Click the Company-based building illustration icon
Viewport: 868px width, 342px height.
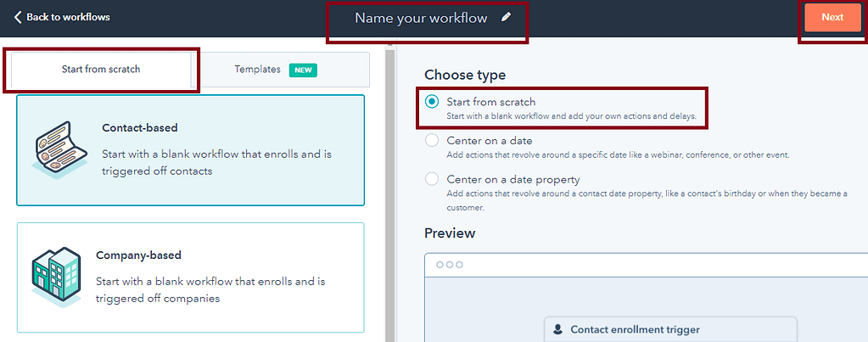click(56, 278)
